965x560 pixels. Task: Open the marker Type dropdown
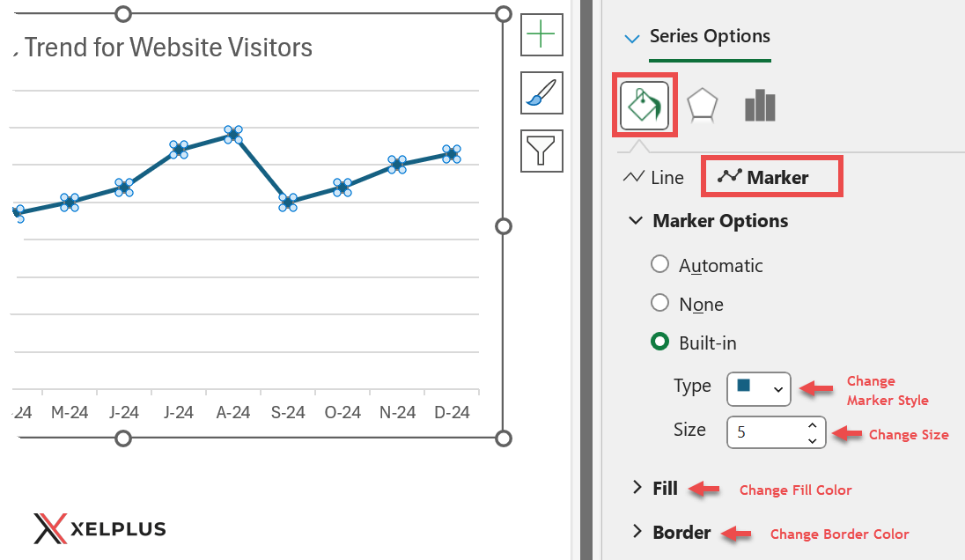pos(758,388)
